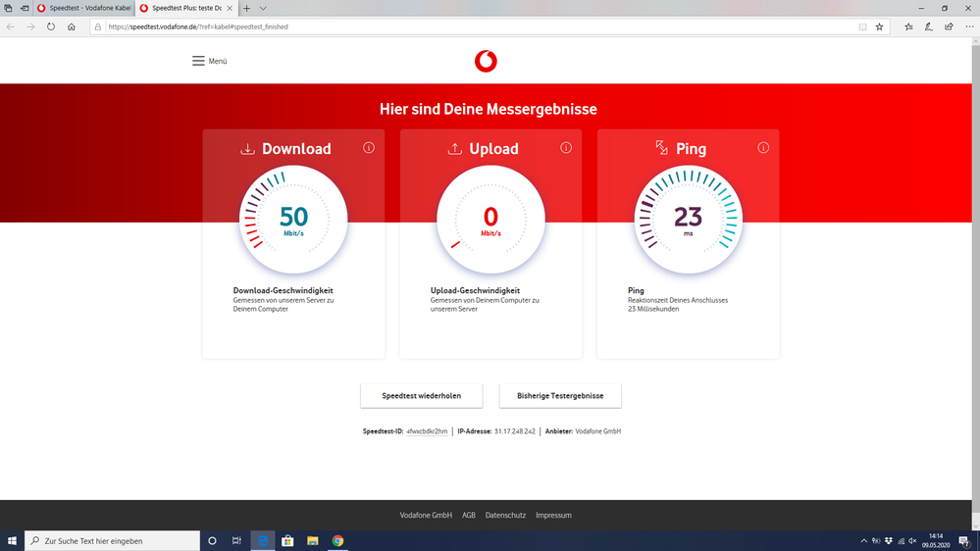Viewport: 980px width, 551px height.
Task: Click the site lock icon
Action: (97, 26)
